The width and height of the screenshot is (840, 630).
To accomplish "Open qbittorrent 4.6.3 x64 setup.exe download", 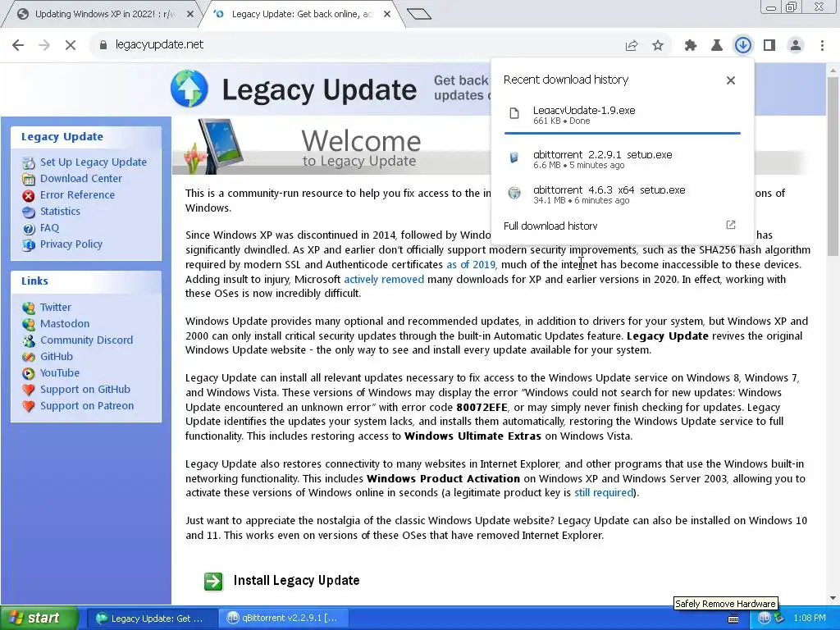I will click(x=622, y=194).
